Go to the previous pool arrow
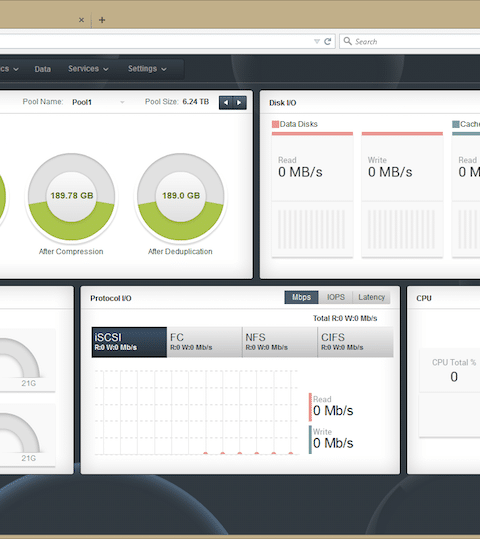This screenshot has width=480, height=539. tap(226, 102)
